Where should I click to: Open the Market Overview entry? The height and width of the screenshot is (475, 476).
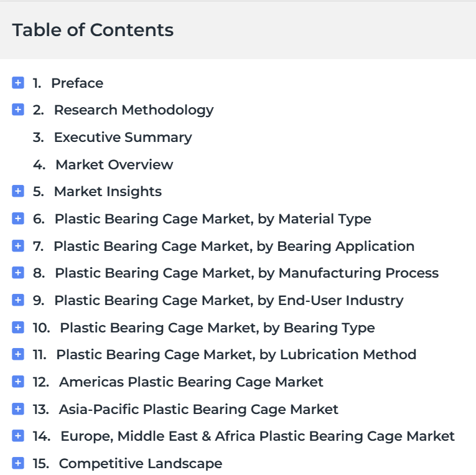coord(114,164)
